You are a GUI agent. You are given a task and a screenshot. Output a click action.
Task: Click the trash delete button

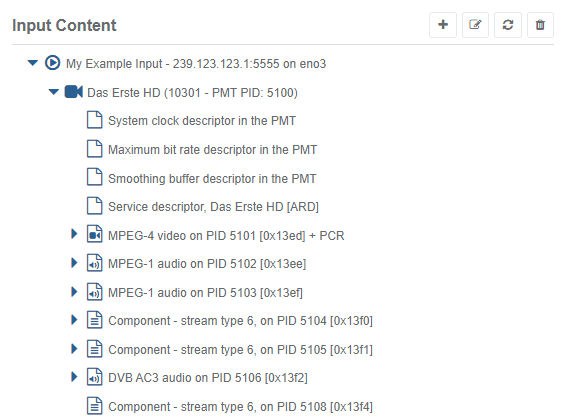coord(540,25)
